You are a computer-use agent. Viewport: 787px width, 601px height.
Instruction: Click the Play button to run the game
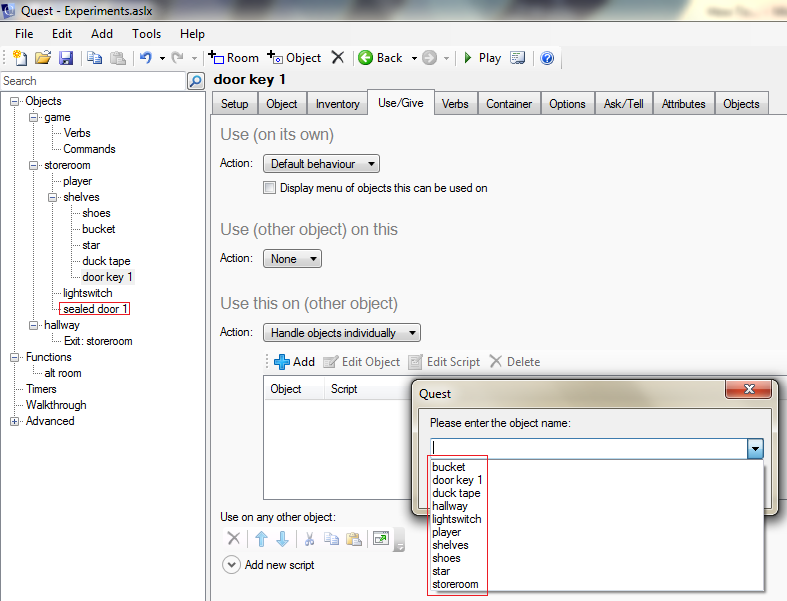pos(481,58)
